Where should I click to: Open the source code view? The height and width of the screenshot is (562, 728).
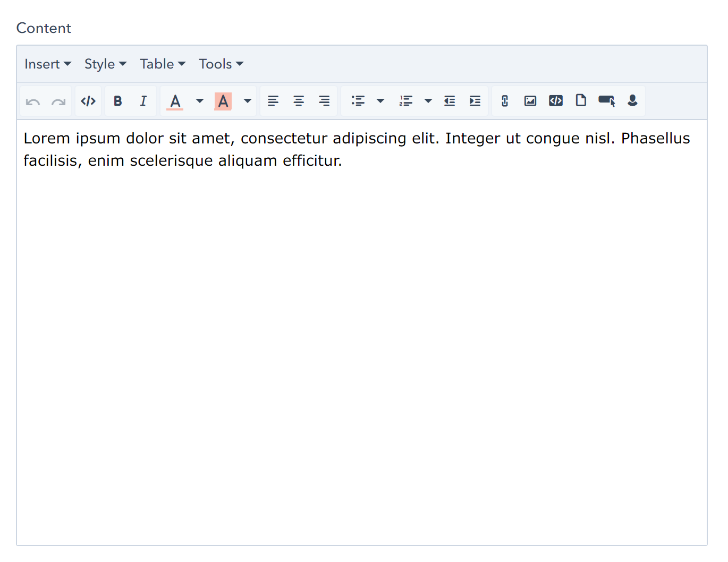[88, 101]
